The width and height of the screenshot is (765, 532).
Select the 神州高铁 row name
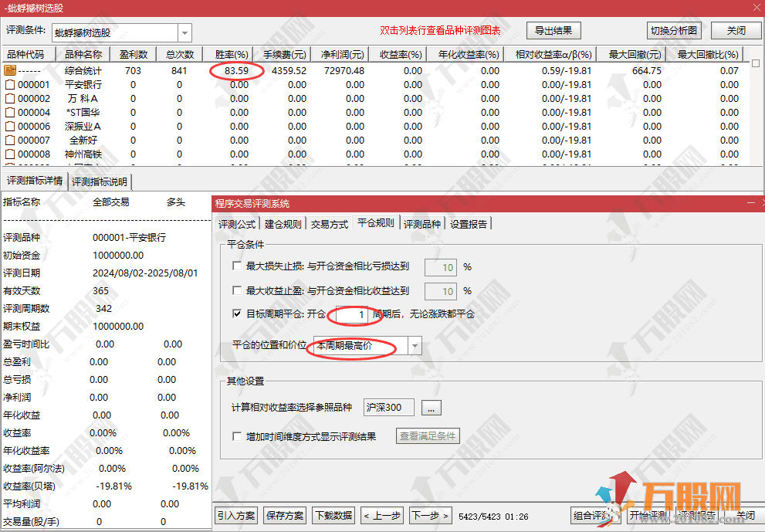coord(83,154)
